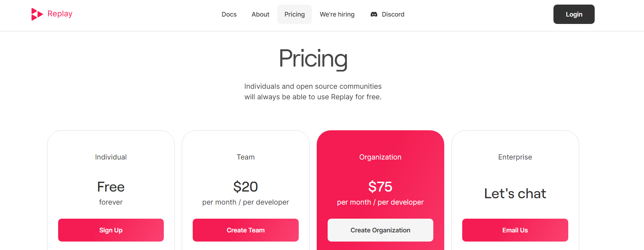644x250 pixels.
Task: Select the Team plan heading
Action: (x=246, y=157)
